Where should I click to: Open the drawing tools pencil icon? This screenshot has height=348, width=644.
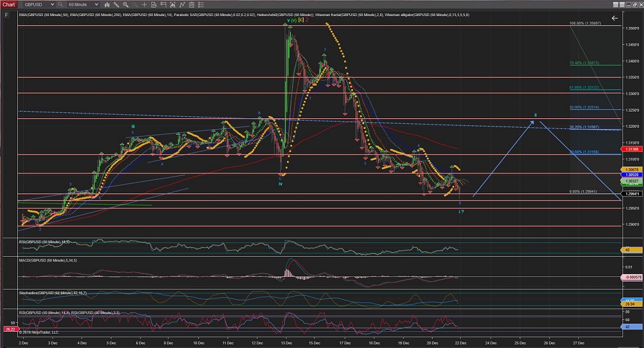(x=116, y=5)
